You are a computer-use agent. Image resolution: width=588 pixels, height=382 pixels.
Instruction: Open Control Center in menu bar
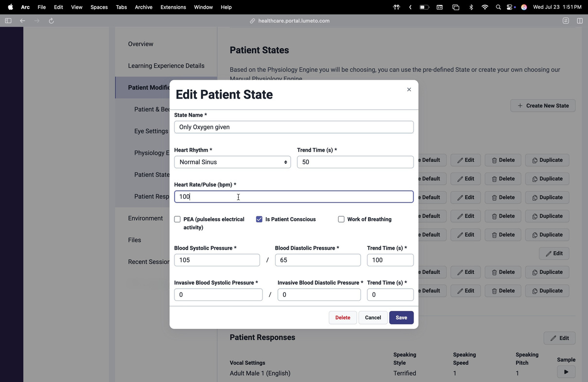coord(511,7)
